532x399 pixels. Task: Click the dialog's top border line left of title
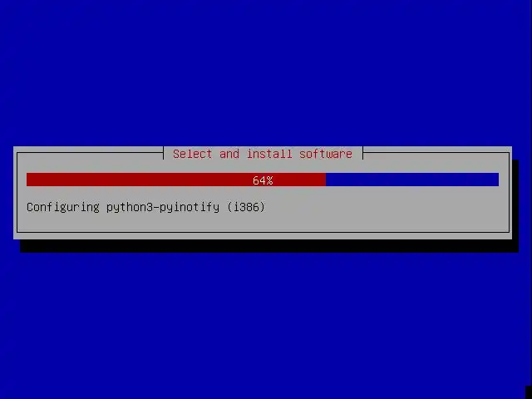pos(91,153)
